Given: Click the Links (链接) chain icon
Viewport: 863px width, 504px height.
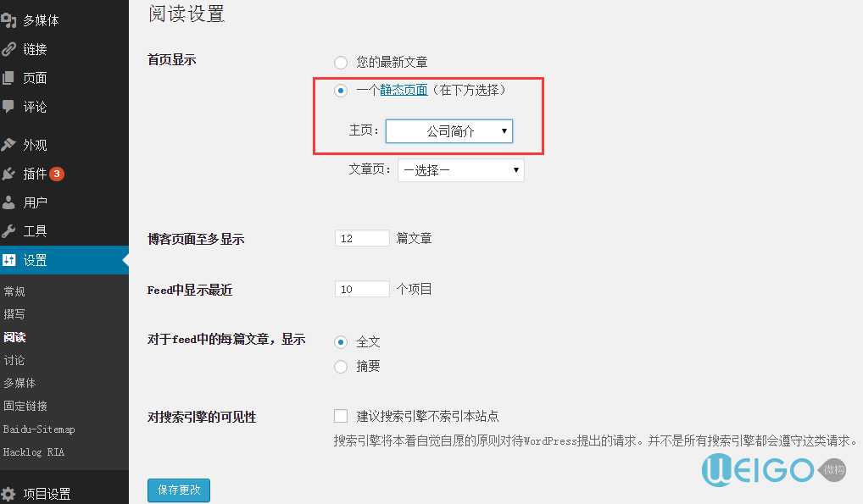Looking at the screenshot, I should click(x=8, y=49).
